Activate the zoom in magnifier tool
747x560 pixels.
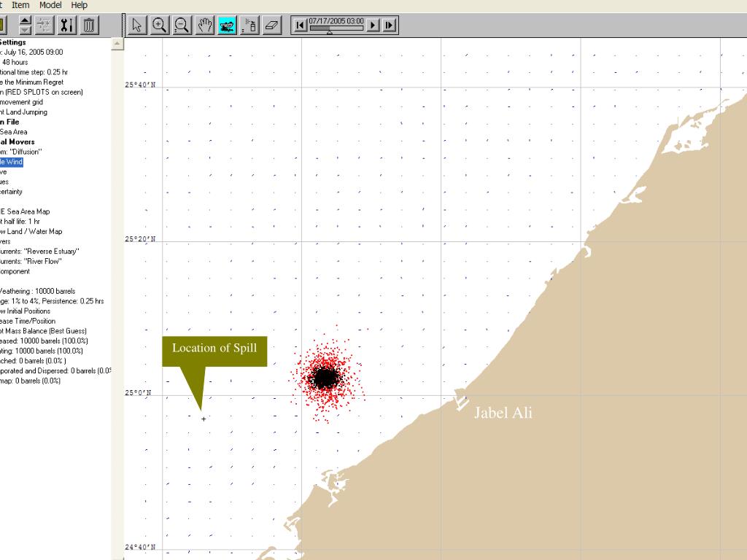(159, 26)
